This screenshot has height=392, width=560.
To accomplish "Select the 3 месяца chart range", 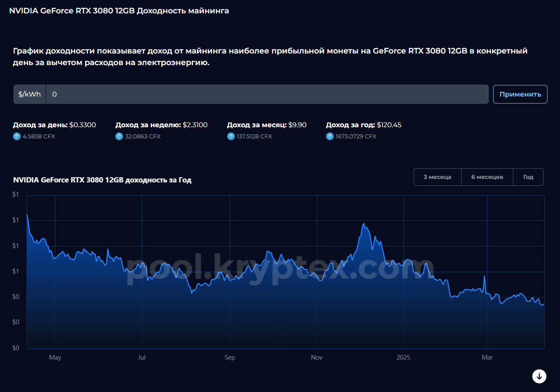I will coord(437,177).
